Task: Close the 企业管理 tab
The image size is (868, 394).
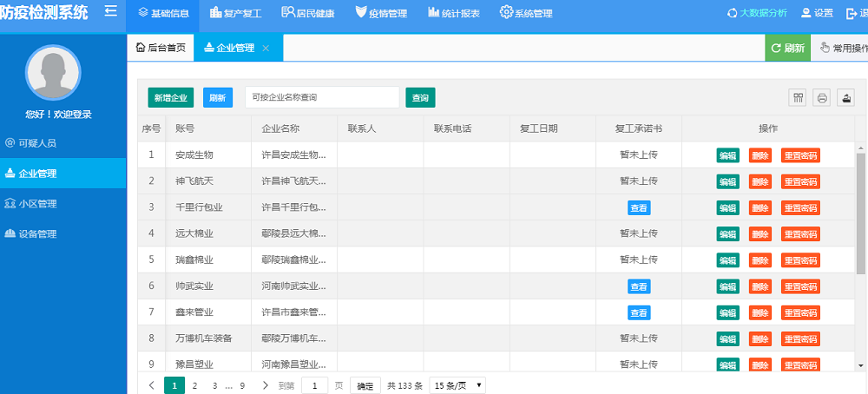Action: pos(266,48)
